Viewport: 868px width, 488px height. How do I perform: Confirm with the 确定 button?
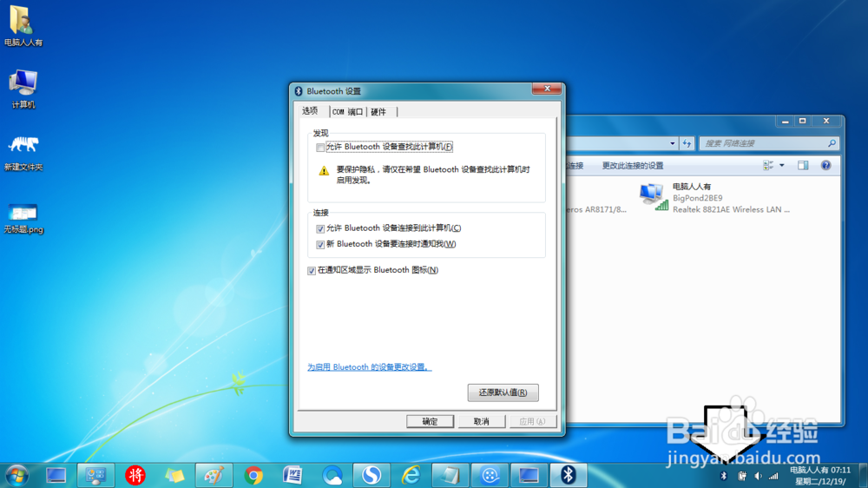(x=431, y=421)
